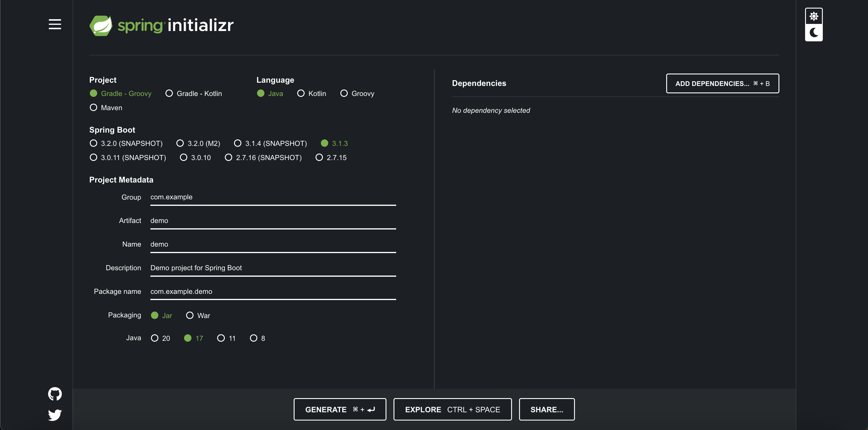The height and width of the screenshot is (430, 868).
Task: Click the 'No dependency selected' text
Action: pos(491,110)
